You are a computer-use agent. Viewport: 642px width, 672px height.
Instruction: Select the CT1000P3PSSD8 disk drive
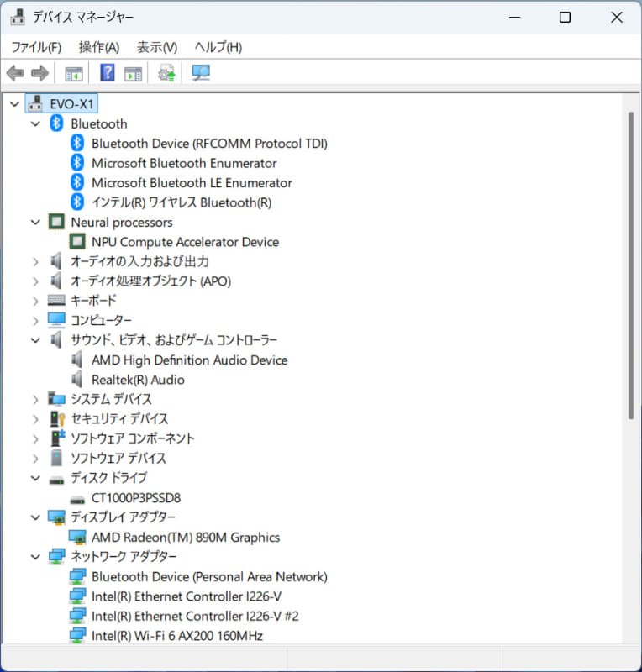click(x=136, y=498)
